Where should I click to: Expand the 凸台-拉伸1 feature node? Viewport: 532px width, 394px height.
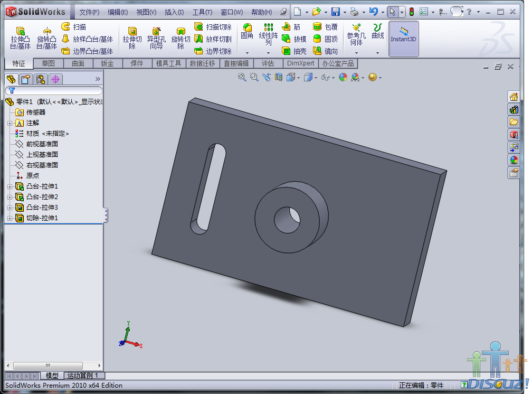(x=9, y=186)
